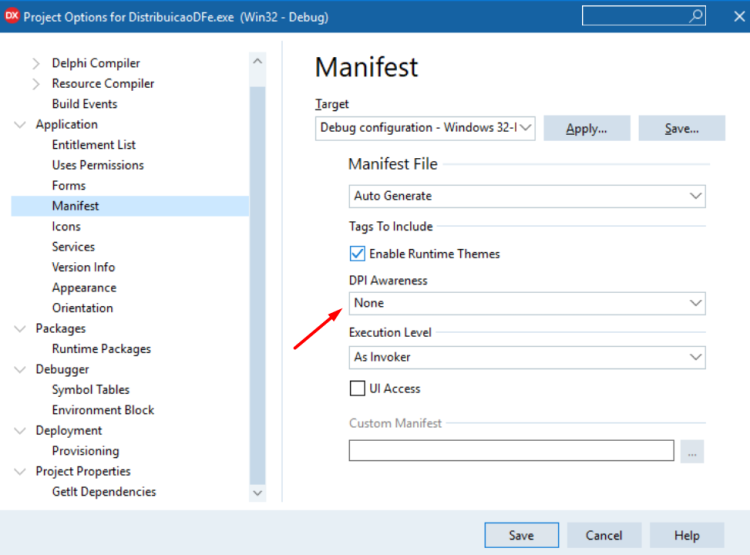Screen dimensions: 750x555
Task: Select Runtime Packages in the tree
Action: [101, 349]
